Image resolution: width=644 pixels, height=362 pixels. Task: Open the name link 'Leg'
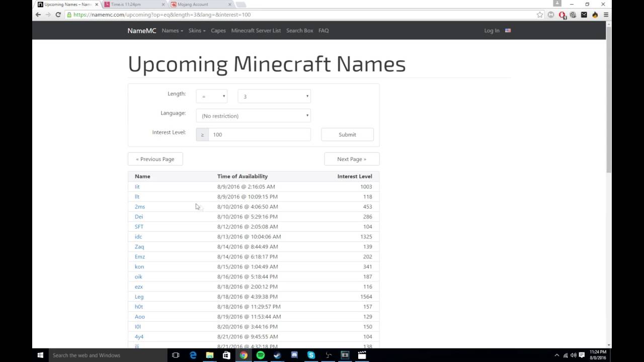click(139, 297)
